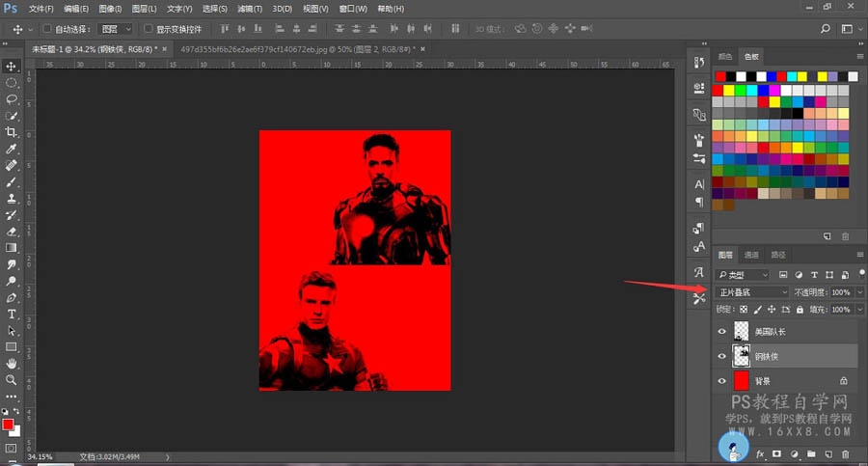Click the layer style fx icon
868x466 pixels.
point(760,454)
